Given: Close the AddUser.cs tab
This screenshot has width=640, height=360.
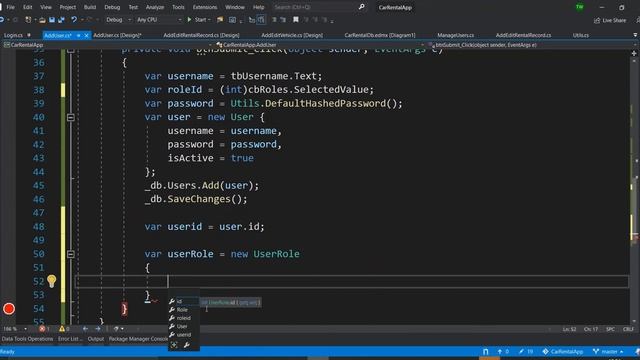Looking at the screenshot, I should [x=87, y=36].
